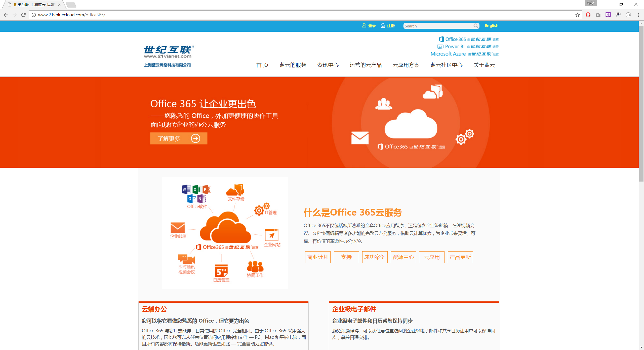The height and width of the screenshot is (350, 644).
Task: Click the 商业计划 button
Action: 317,257
